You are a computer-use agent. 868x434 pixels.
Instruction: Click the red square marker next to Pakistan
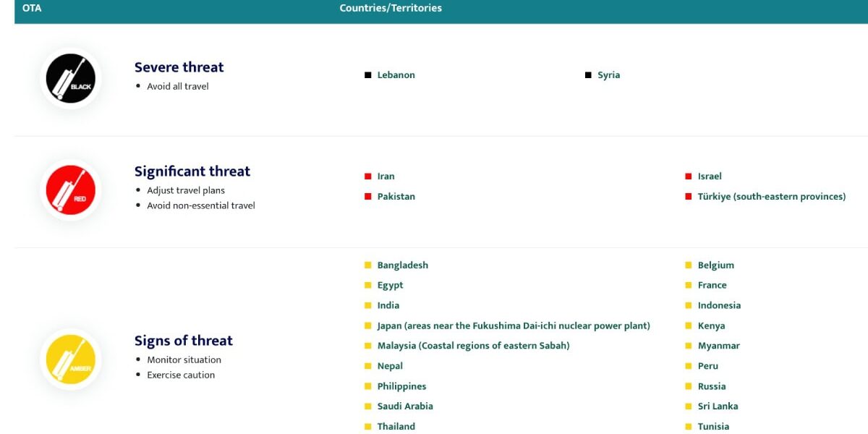(368, 196)
